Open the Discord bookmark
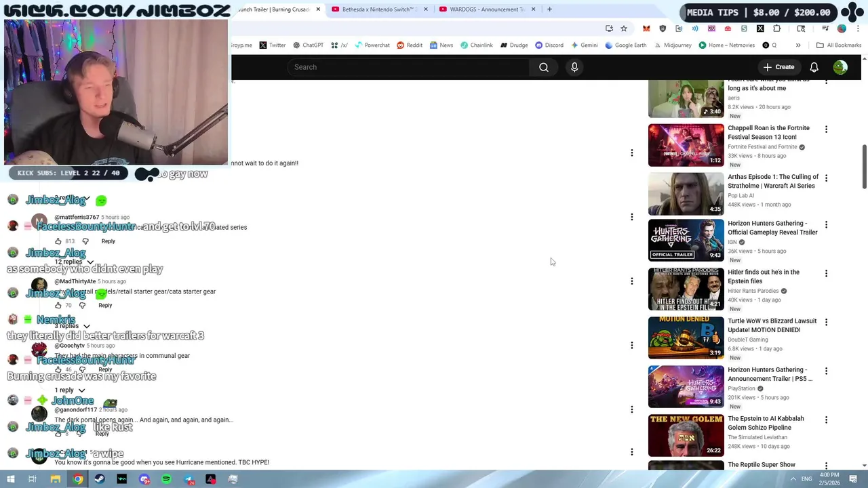Viewport: 868px width, 488px height. pyautogui.click(x=549, y=45)
